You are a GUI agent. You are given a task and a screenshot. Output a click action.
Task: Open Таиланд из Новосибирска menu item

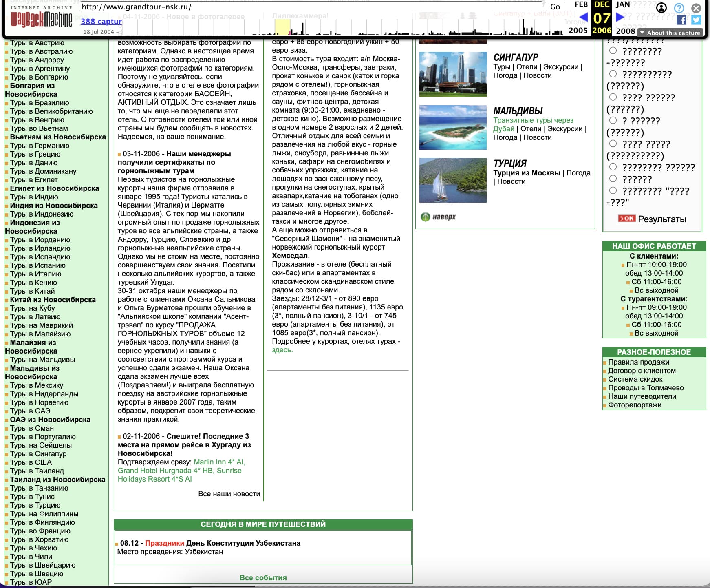(57, 480)
